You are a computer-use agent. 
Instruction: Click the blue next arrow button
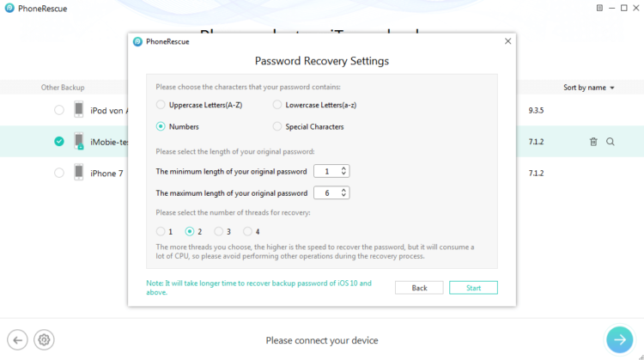point(619,339)
